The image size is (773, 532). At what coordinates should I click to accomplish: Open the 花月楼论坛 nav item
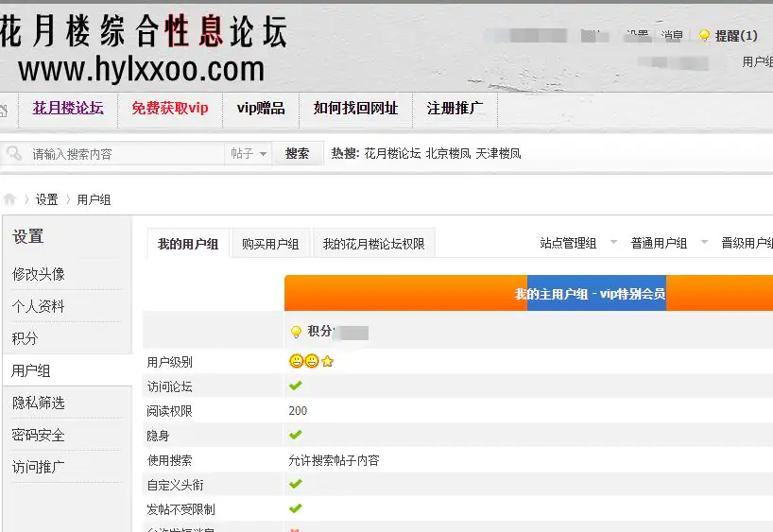68,108
